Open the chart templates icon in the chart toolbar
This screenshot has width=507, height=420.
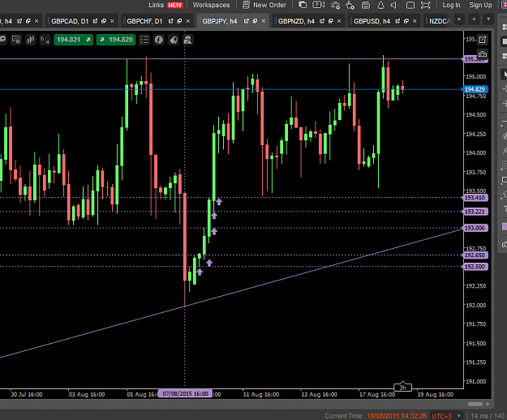pos(16,40)
